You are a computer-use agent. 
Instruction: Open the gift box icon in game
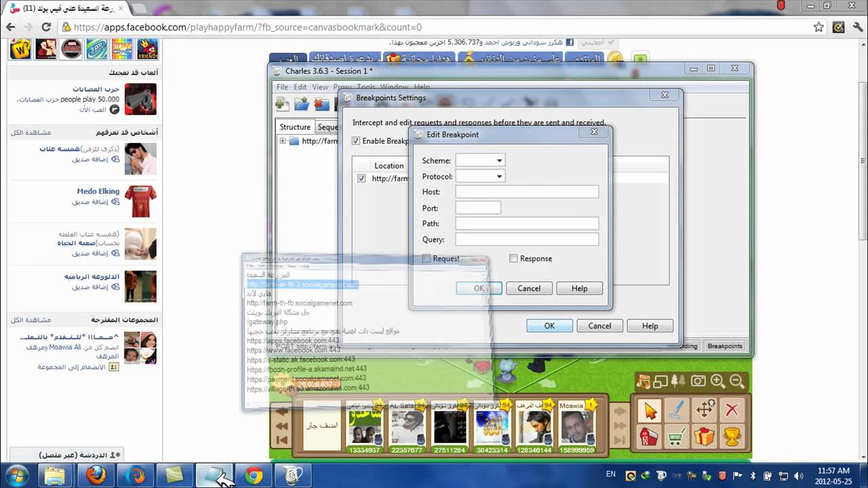705,436
